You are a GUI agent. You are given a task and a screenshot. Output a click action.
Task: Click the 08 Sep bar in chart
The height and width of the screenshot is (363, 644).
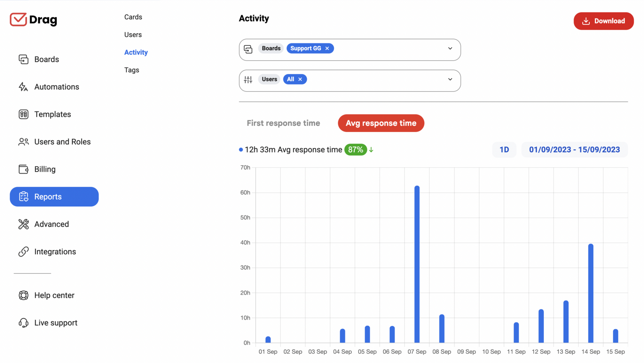coord(442,328)
